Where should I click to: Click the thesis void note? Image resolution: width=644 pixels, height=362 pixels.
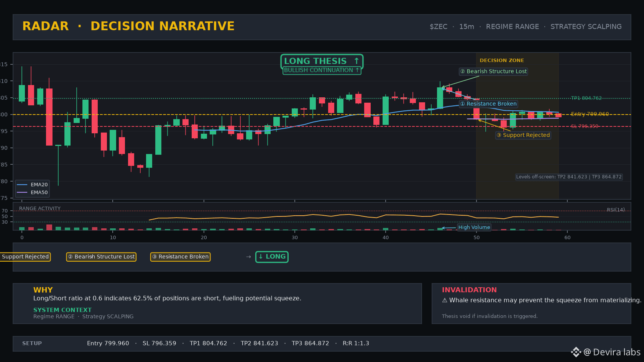click(x=490, y=316)
